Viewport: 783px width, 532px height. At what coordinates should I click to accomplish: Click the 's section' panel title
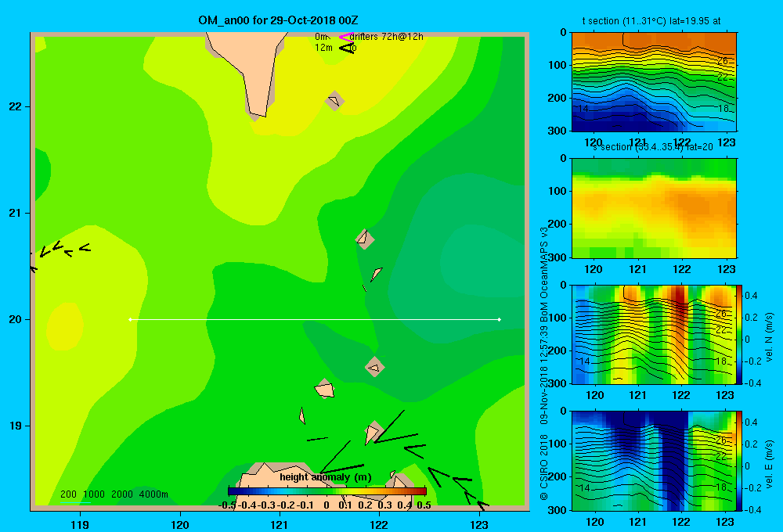(x=653, y=147)
